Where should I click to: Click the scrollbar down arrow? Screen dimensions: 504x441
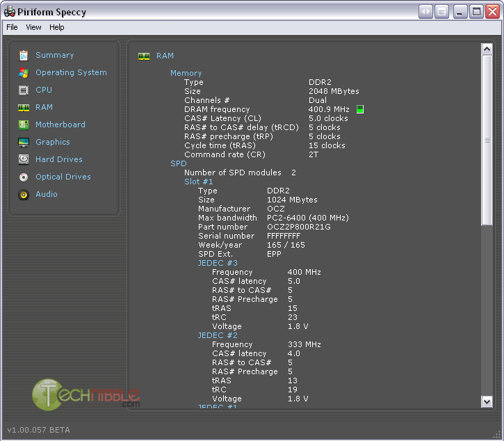487,402
